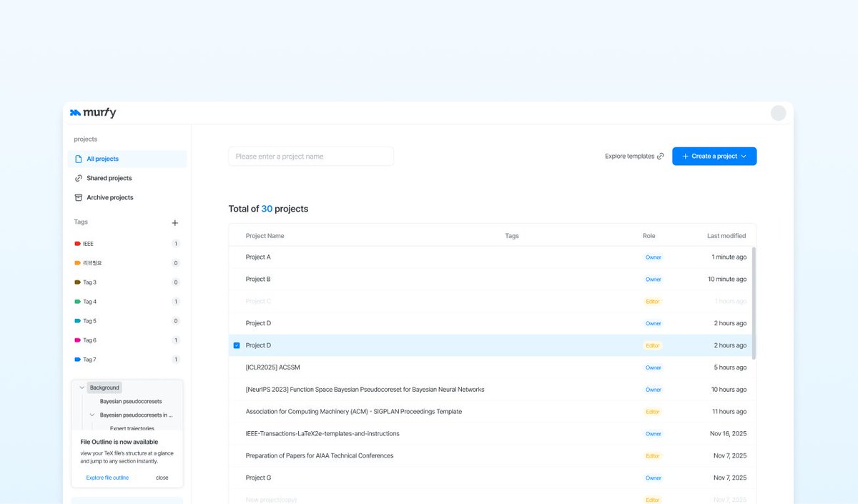This screenshot has height=504, width=858.
Task: Sort by Project Name column header
Action: [x=265, y=236]
